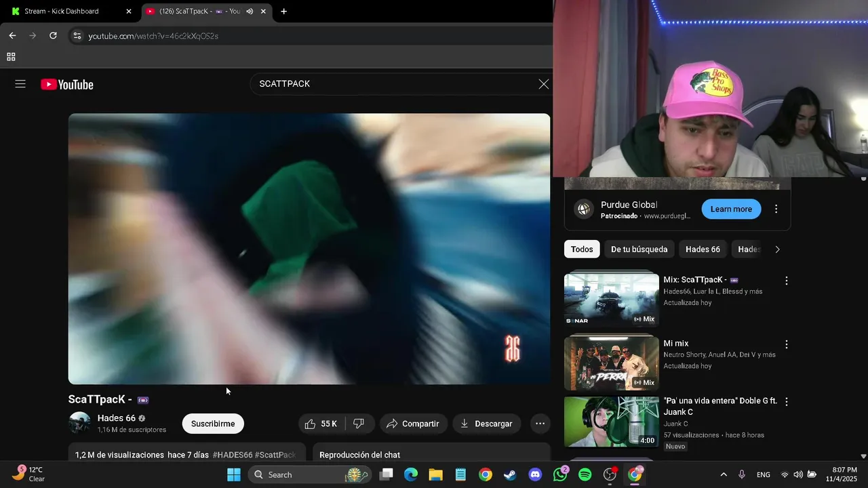Open options for Mi mix

tap(787, 344)
